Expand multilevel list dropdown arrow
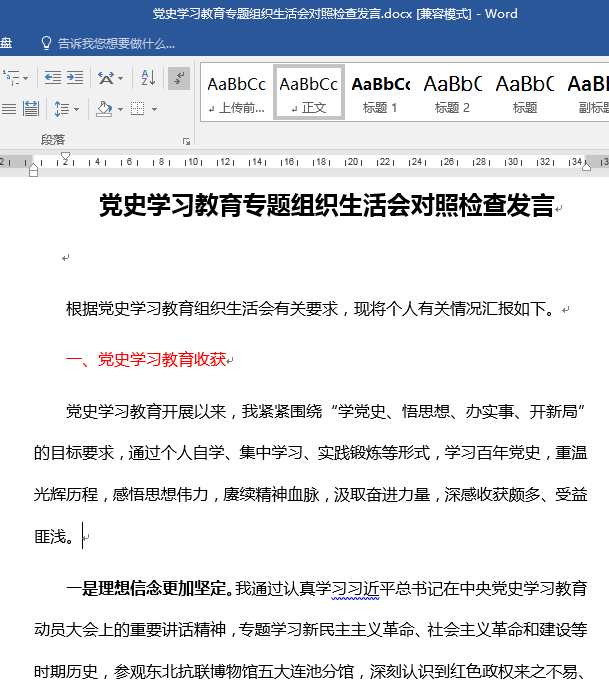Image resolution: width=609 pixels, height=690 pixels. coord(26,79)
